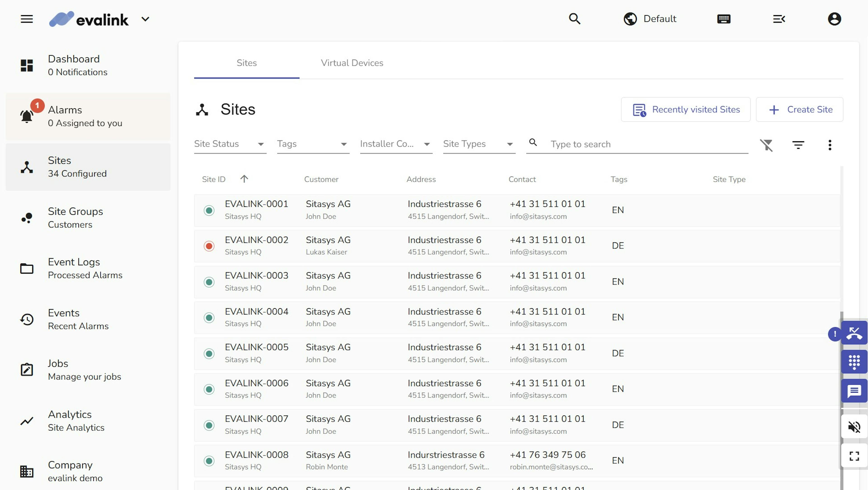This screenshot has height=490, width=868.
Task: Toggle fullscreen mode button
Action: [854, 456]
